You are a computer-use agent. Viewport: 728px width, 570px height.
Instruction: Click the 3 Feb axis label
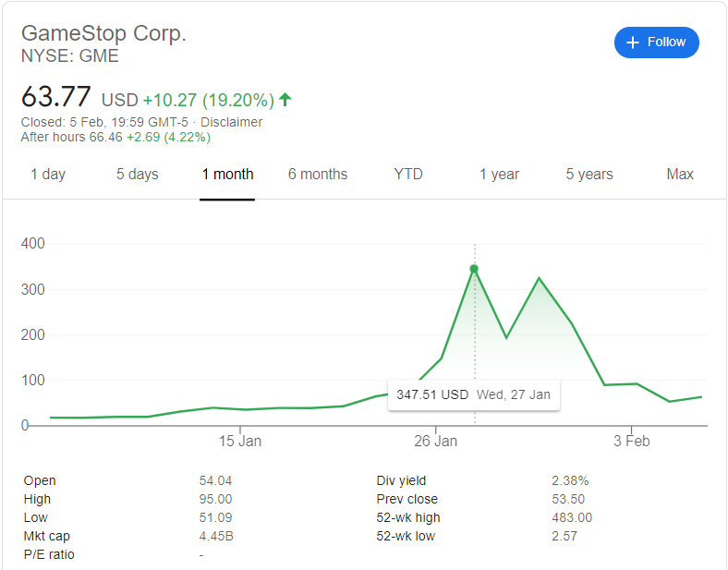pyautogui.click(x=632, y=441)
